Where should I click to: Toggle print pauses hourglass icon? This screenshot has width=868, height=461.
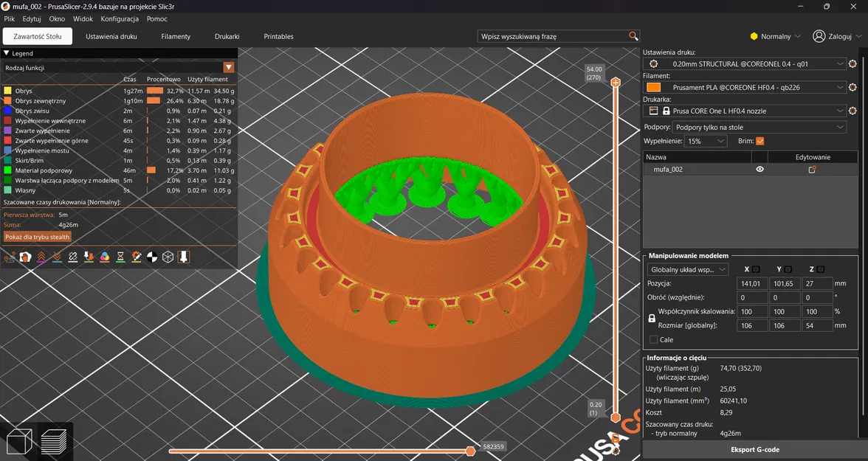click(120, 257)
